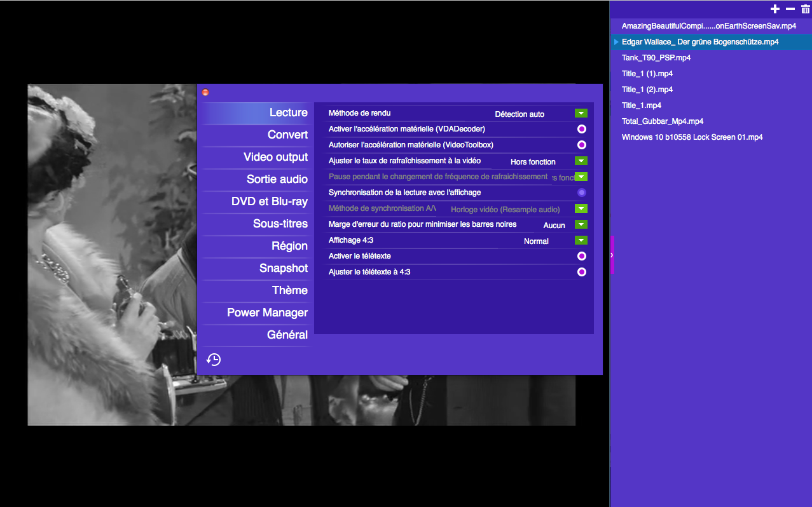The width and height of the screenshot is (812, 507).
Task: Open the Sous-titres tab
Action: pos(255,224)
